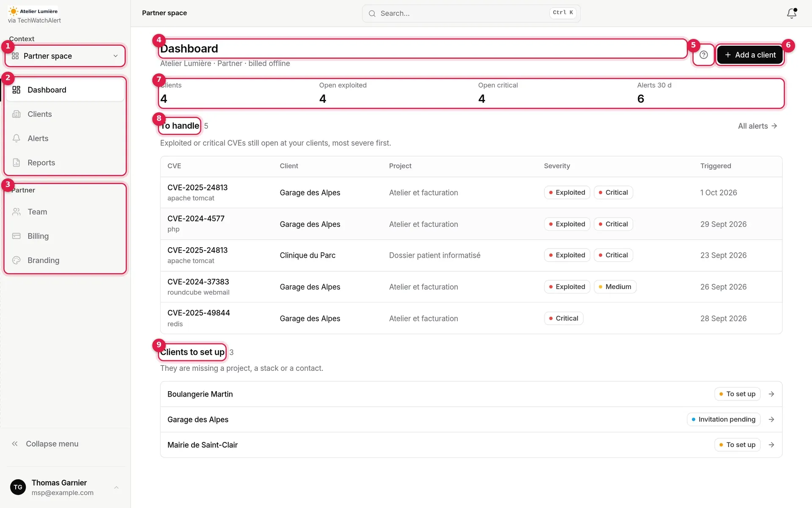Viewport: 812px width, 508px height.
Task: Click the Collapse menu label
Action: [52, 444]
